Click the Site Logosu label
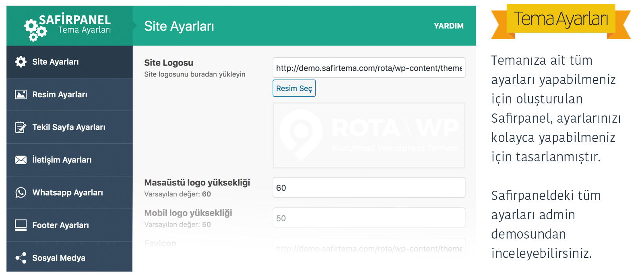644x276 pixels. (x=169, y=63)
